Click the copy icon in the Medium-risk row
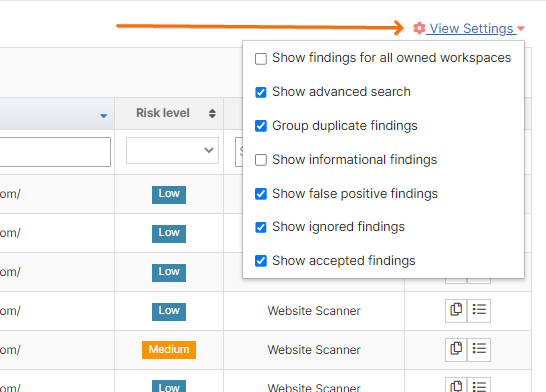The image size is (546, 392). pos(456,350)
